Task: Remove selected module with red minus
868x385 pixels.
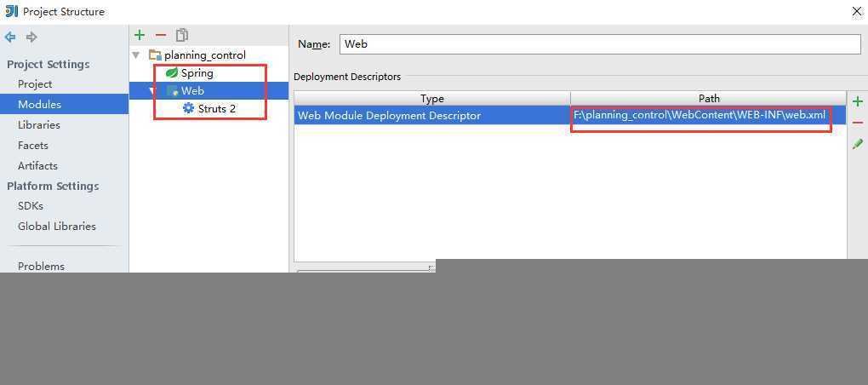Action: pos(161,36)
